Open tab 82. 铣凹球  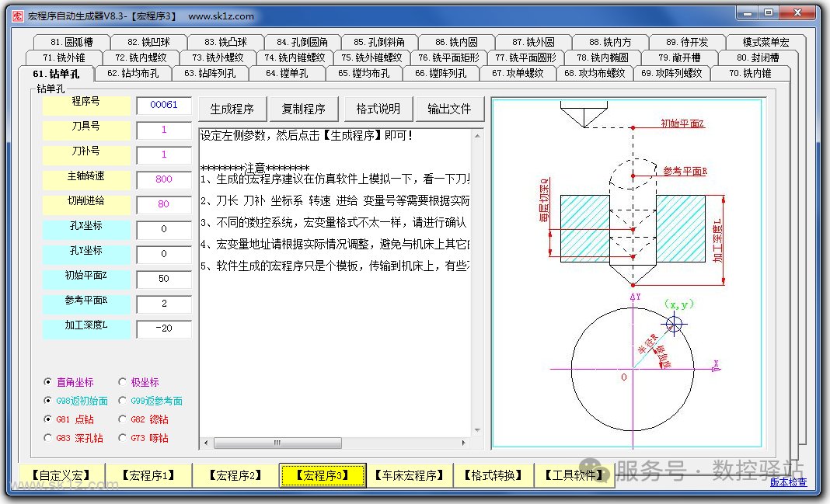148,42
